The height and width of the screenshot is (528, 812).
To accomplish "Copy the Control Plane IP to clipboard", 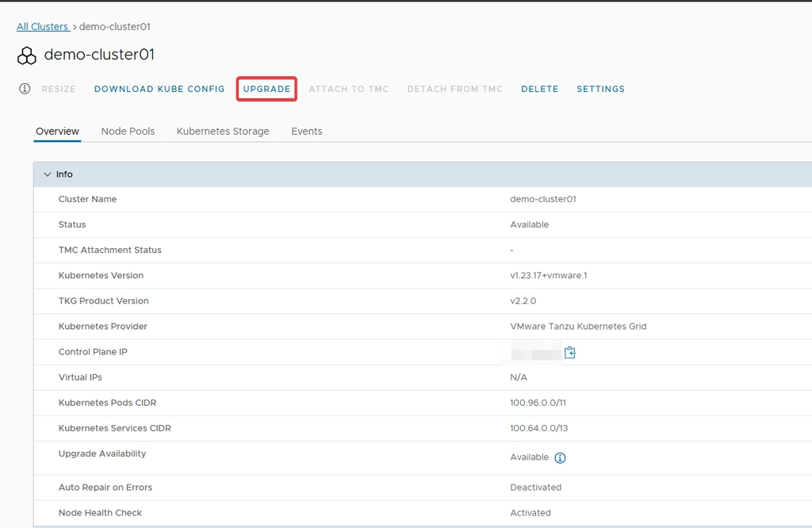I will coord(569,352).
